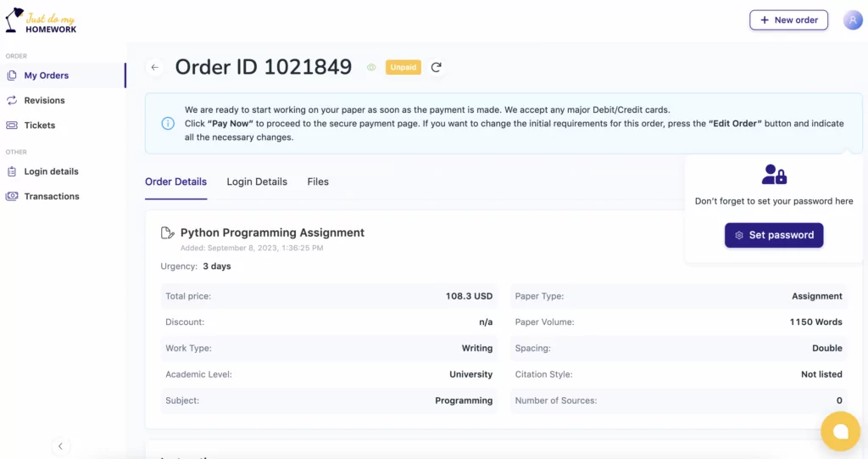The height and width of the screenshot is (459, 868).
Task: Click the document icon beside Python Programming Assignment
Action: (167, 232)
